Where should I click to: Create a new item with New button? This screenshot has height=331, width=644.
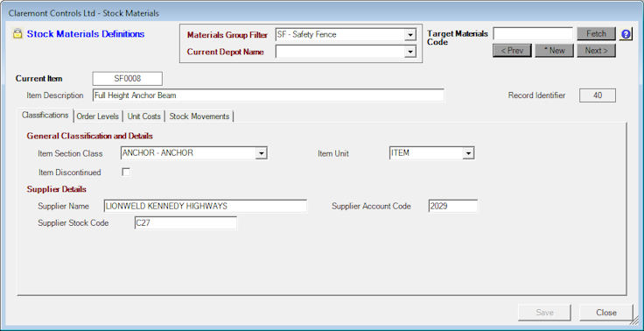(x=554, y=51)
